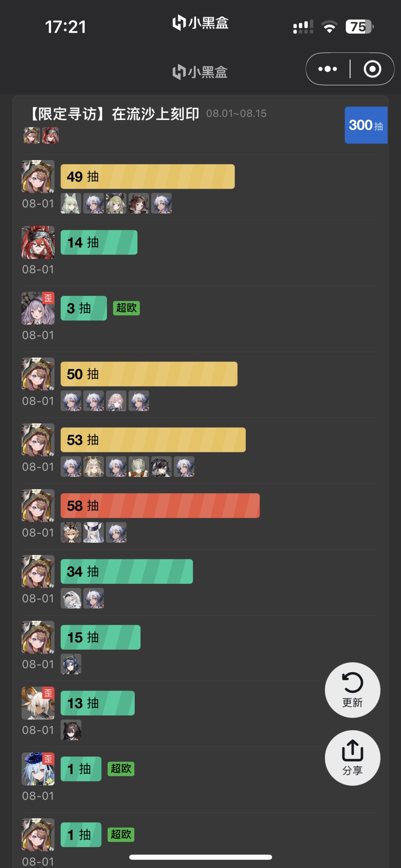The height and width of the screenshot is (868, 401).
Task: Select the 49 抽 yellow progress bar
Action: (x=147, y=176)
